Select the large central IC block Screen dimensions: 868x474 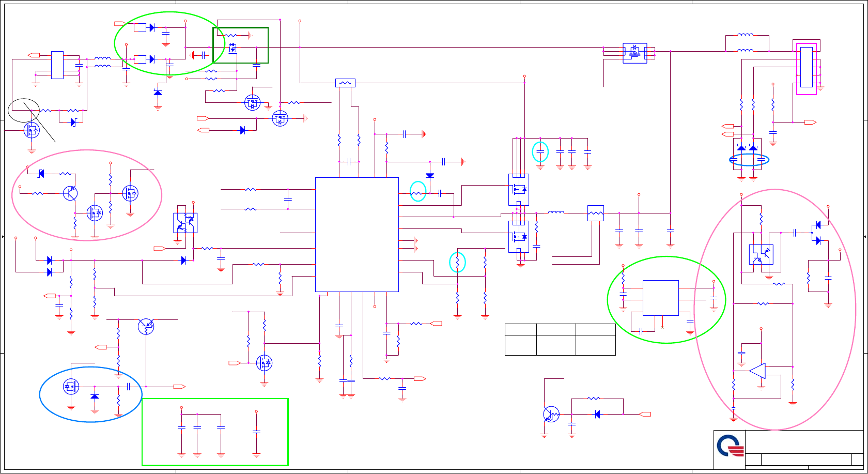click(x=357, y=235)
